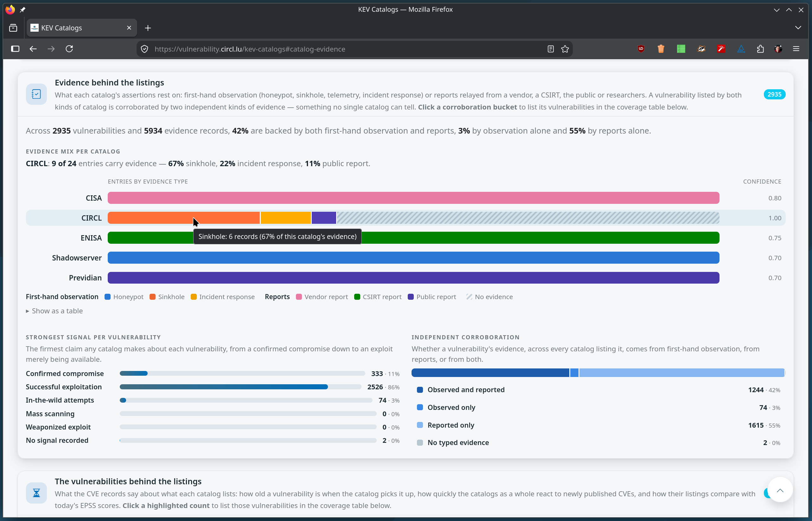
Task: Click the No evidence legend swatch
Action: click(x=469, y=297)
